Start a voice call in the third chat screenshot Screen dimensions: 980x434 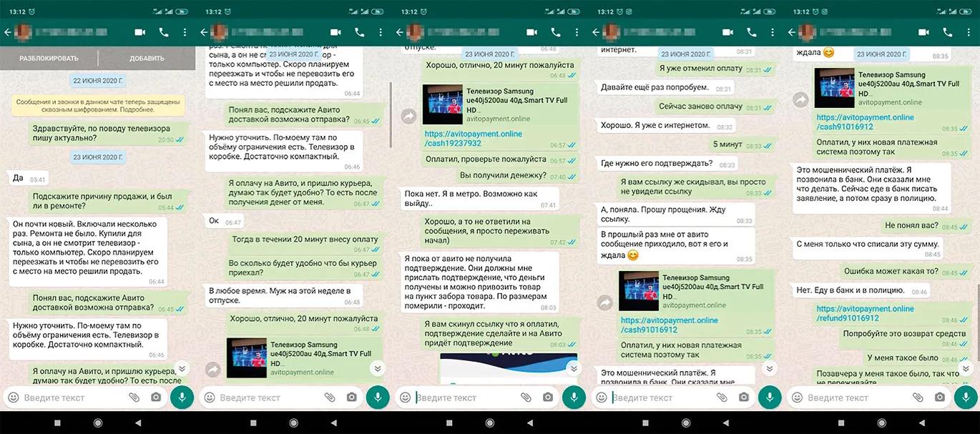point(556,32)
